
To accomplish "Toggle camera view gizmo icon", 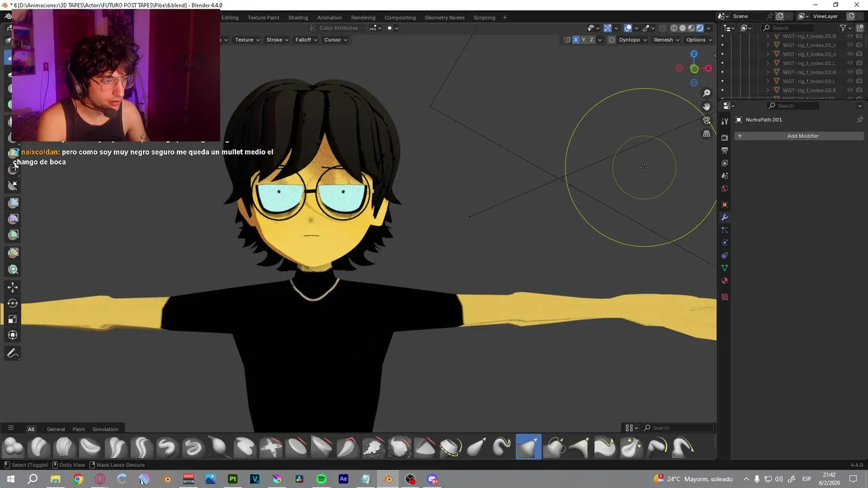I will tap(707, 120).
